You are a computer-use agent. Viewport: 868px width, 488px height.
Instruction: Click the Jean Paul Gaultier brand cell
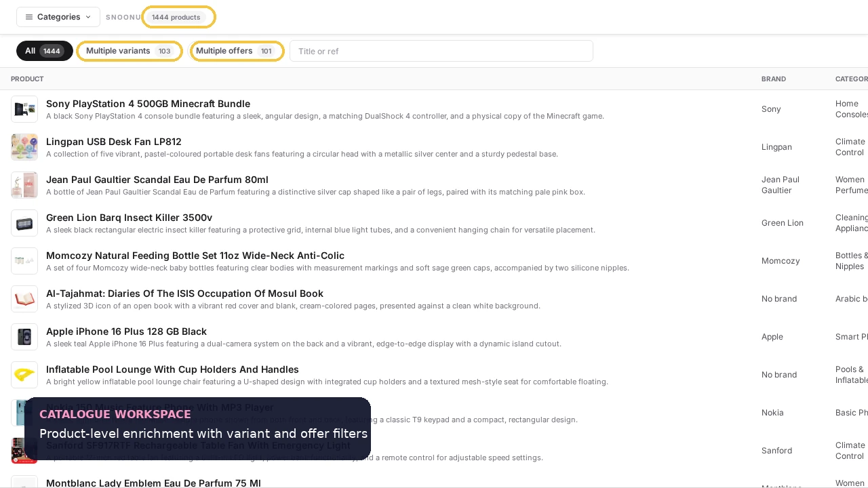click(781, 185)
